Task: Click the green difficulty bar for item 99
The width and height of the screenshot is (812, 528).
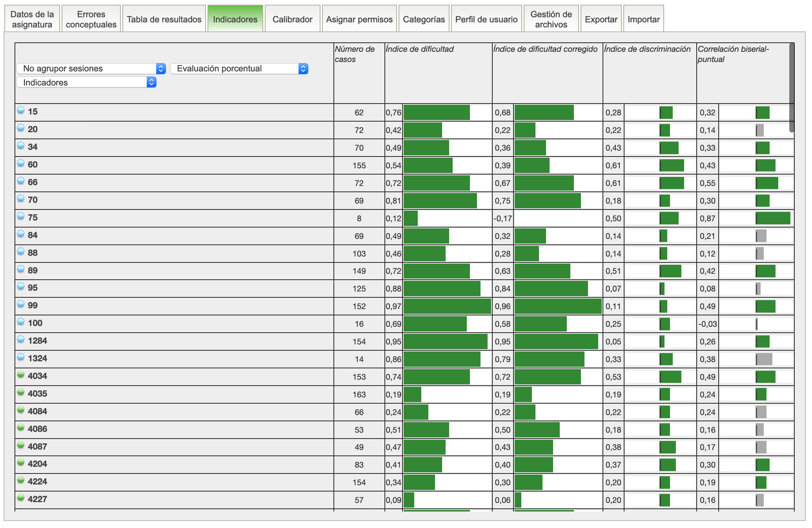Action: [x=447, y=306]
